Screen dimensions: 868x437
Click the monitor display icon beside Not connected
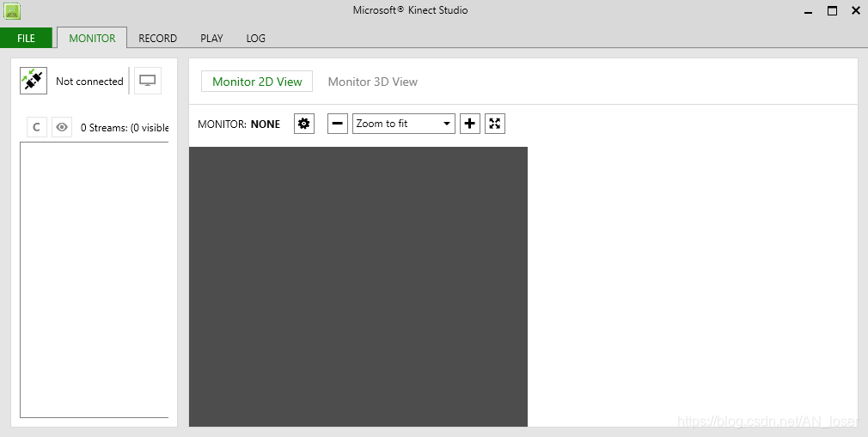point(147,81)
